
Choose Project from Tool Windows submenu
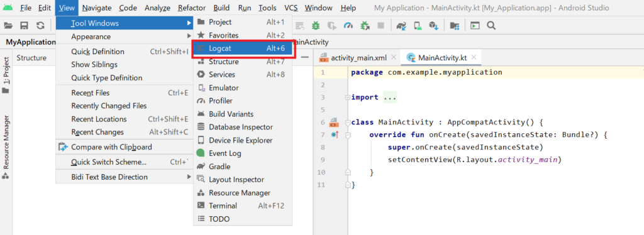click(243, 22)
